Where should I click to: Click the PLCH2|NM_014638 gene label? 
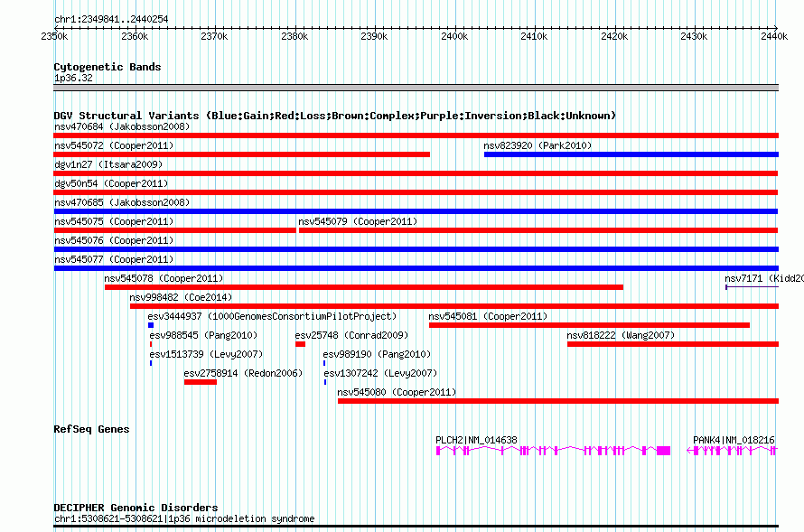click(476, 440)
